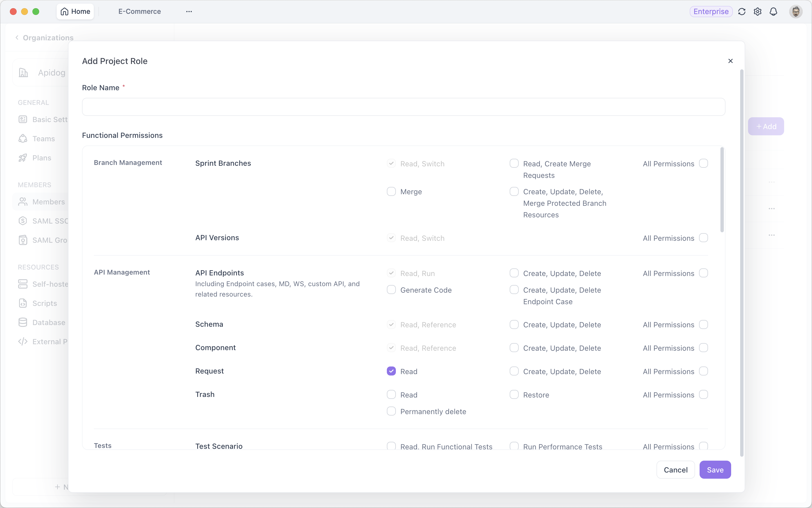
Task: Open notifications bell icon
Action: click(773, 12)
